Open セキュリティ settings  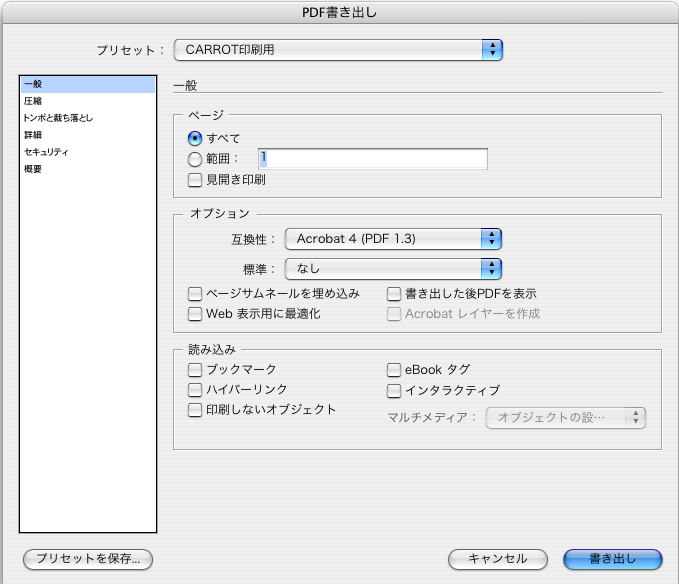(88, 152)
